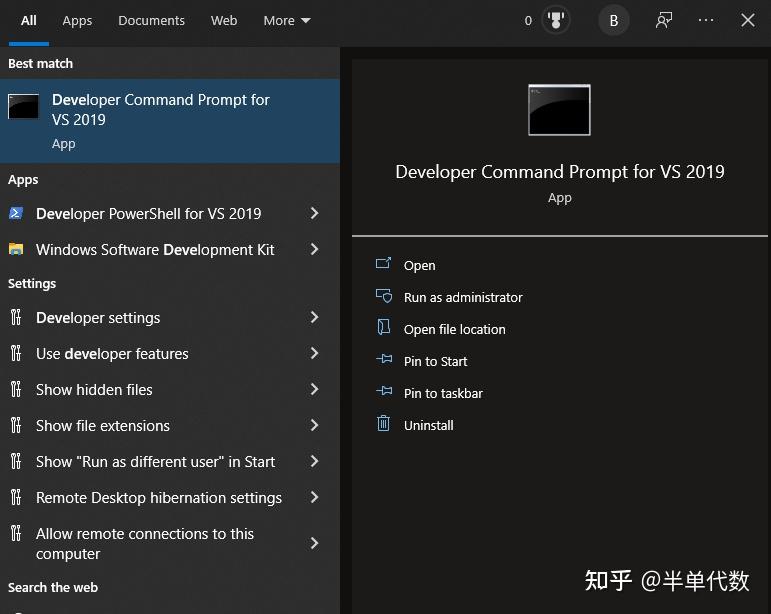Open the three-dot options menu
The image size is (771, 614).
[706, 20]
